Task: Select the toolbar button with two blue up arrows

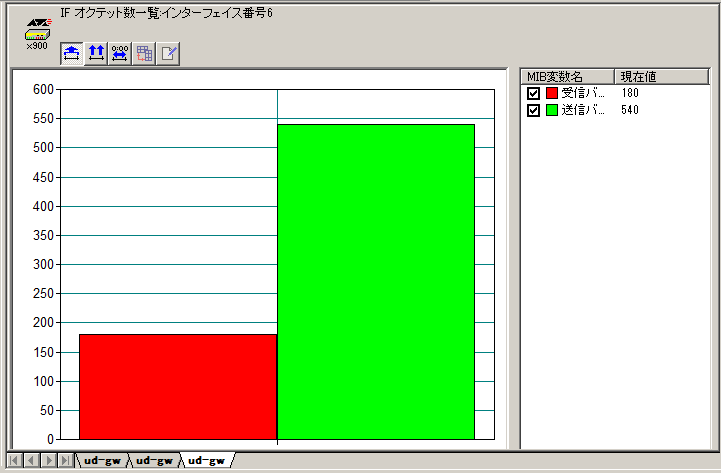Action: point(96,53)
